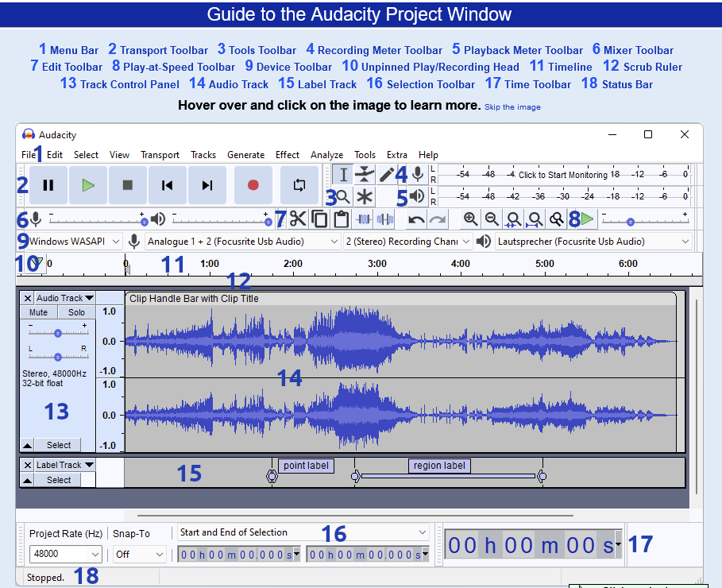Open the Audio Track name dropdown menu
The height and width of the screenshot is (588, 722).
click(65, 298)
